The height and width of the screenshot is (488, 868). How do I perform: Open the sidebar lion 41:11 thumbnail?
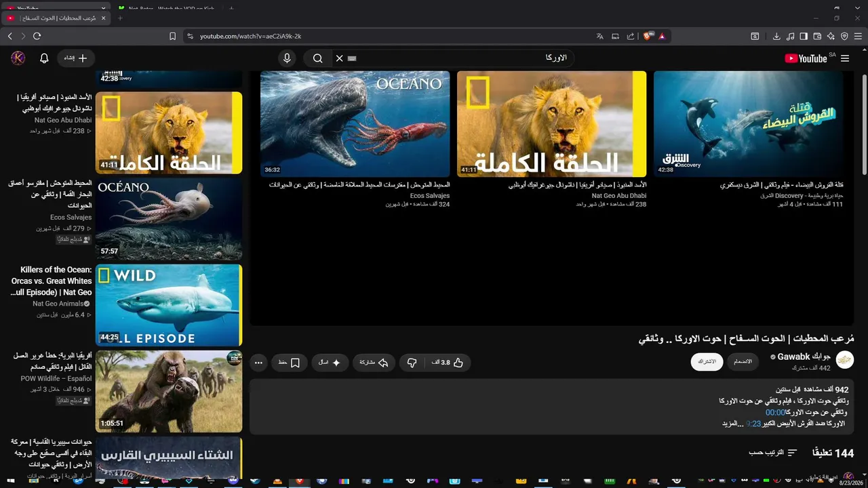[169, 132]
